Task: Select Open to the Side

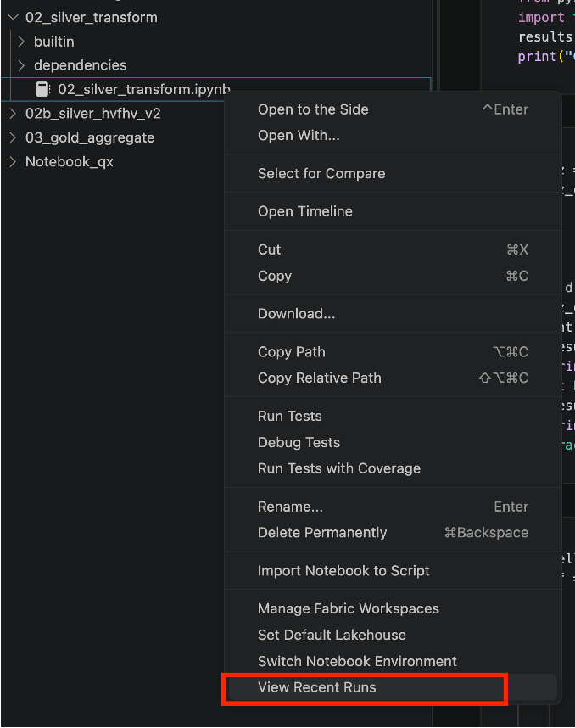Action: 313,109
